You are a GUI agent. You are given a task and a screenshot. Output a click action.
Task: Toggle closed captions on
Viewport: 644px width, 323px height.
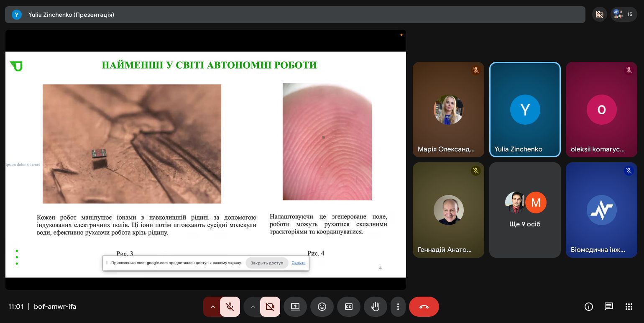coord(348,307)
